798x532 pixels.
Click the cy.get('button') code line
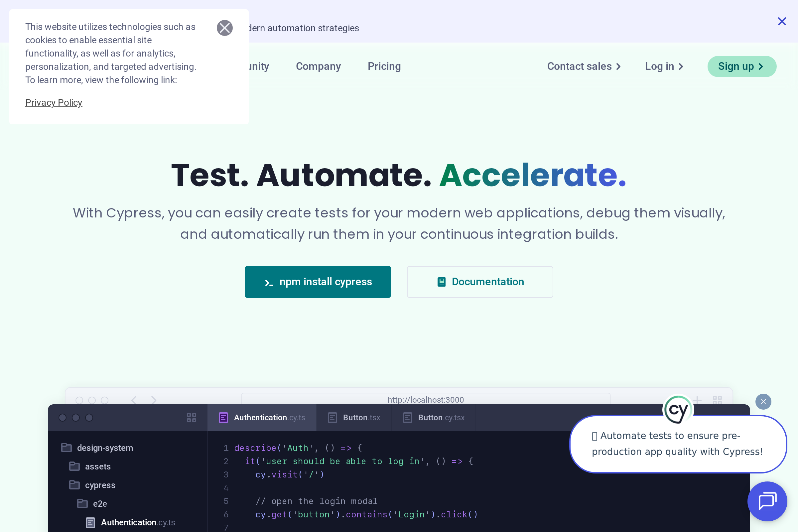[x=366, y=514]
